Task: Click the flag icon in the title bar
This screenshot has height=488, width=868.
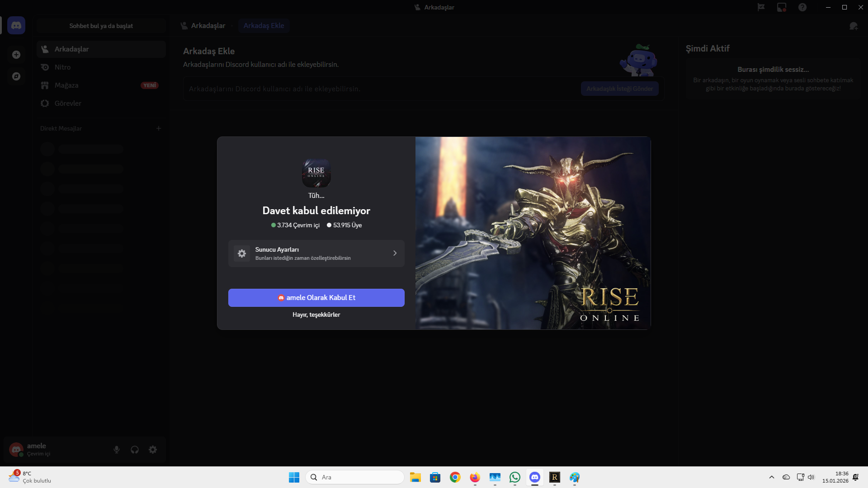Action: (761, 7)
